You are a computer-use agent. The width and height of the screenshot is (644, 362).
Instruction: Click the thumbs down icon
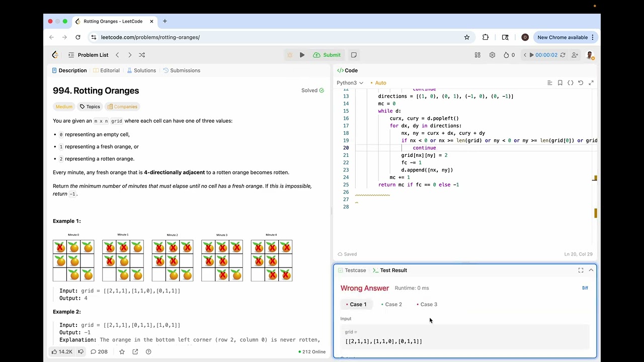click(x=80, y=351)
